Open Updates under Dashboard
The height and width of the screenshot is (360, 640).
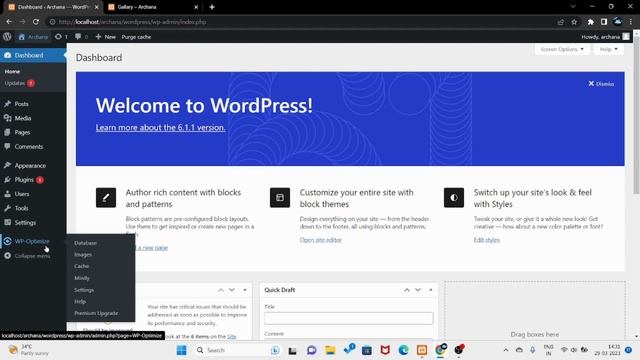(19, 83)
